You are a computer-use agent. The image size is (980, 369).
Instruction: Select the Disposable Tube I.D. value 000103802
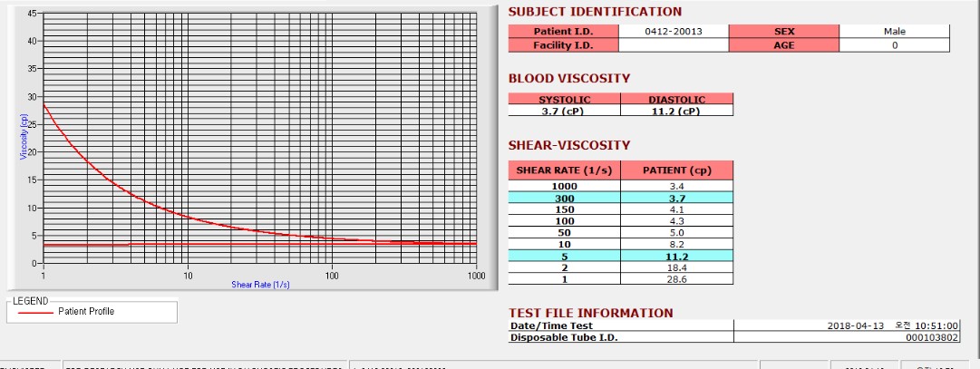(847, 337)
